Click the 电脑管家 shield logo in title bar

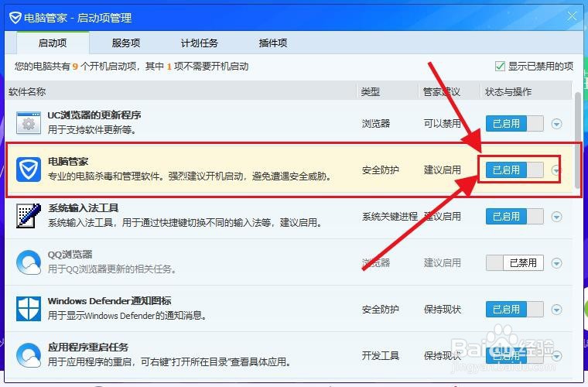[15, 17]
